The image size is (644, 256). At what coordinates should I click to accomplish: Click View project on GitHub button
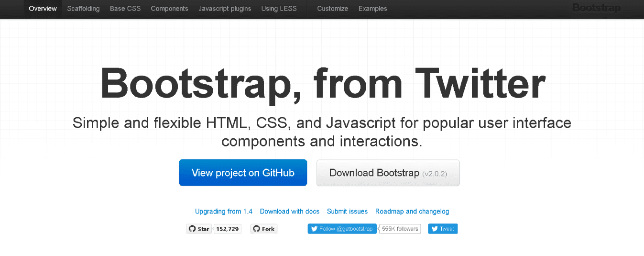pyautogui.click(x=243, y=173)
